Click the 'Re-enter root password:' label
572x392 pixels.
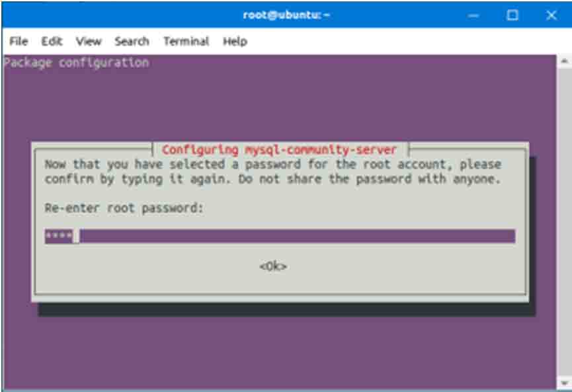pyautogui.click(x=124, y=208)
